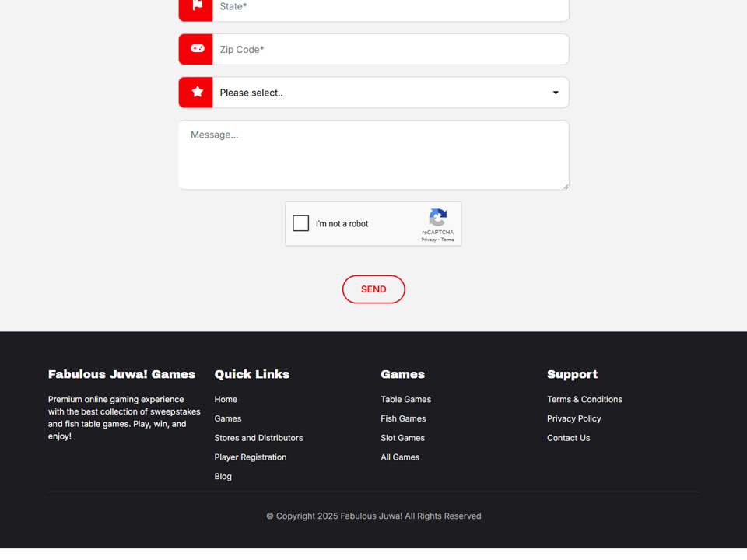
Task: Click the Contact Us footer link
Action: (x=568, y=438)
